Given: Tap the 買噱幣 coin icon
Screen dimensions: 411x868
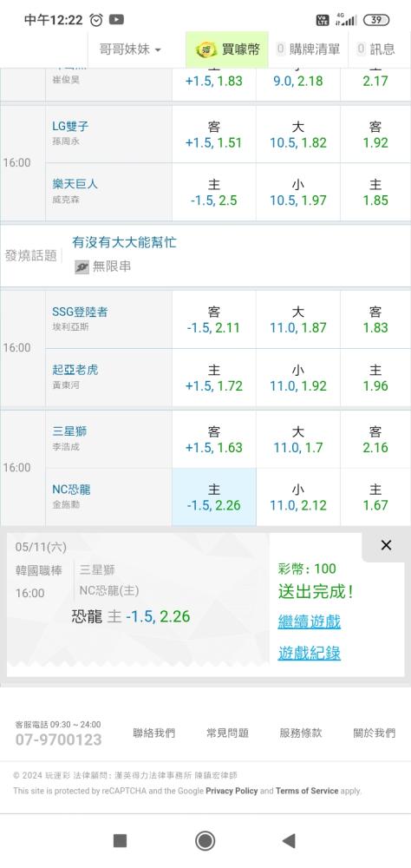Looking at the screenshot, I should pos(206,49).
